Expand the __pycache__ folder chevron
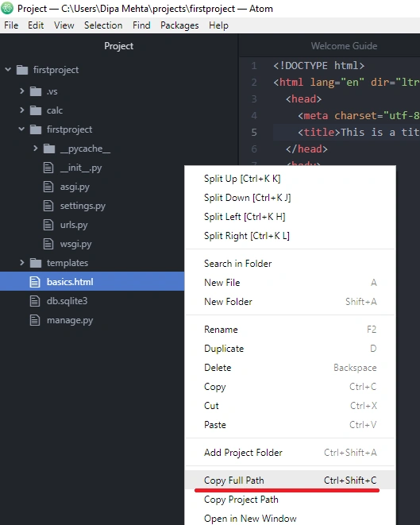Image resolution: width=420 pixels, height=525 pixels. point(36,149)
